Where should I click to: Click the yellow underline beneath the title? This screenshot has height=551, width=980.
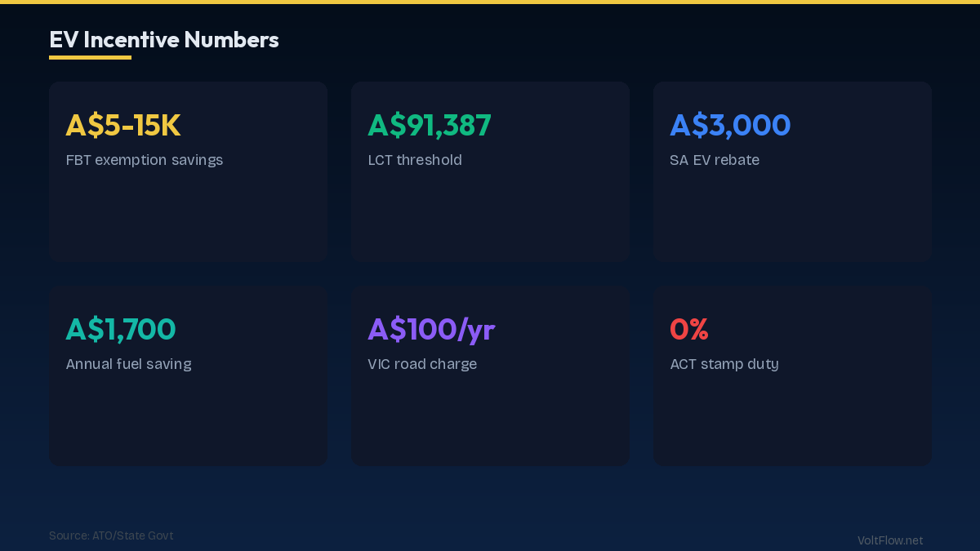click(x=90, y=57)
